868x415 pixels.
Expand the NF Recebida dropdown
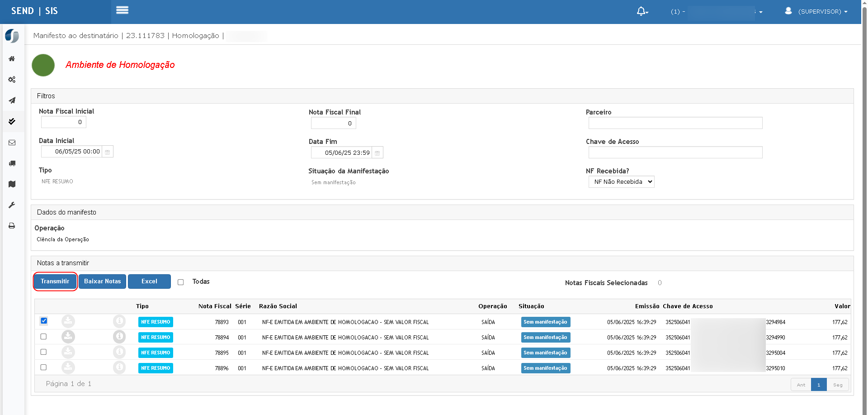(x=621, y=182)
